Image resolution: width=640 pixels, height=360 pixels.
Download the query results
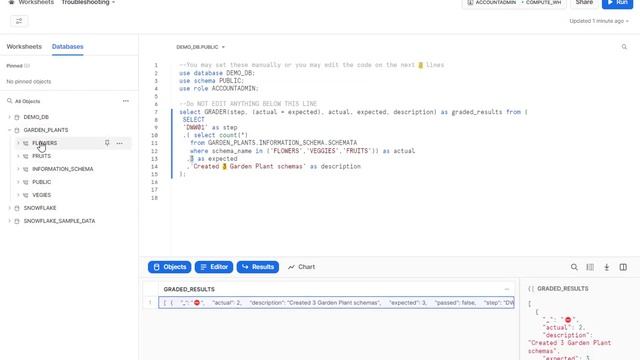607,267
